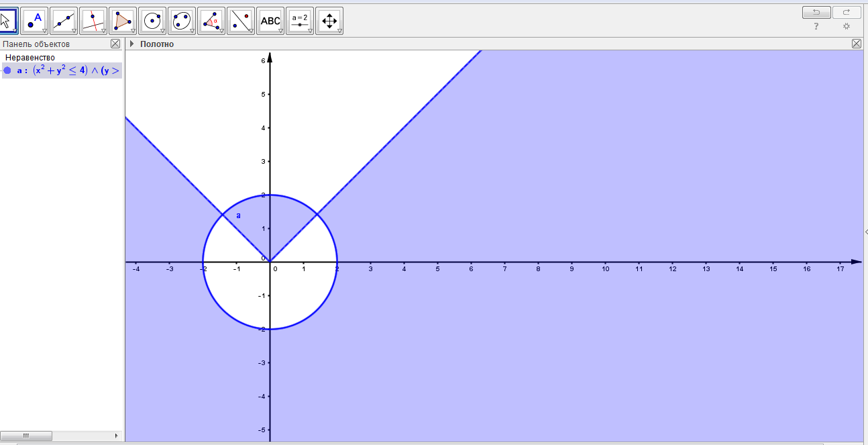
Task: Open dropdown of the New Point tool
Action: pyautogui.click(x=45, y=31)
